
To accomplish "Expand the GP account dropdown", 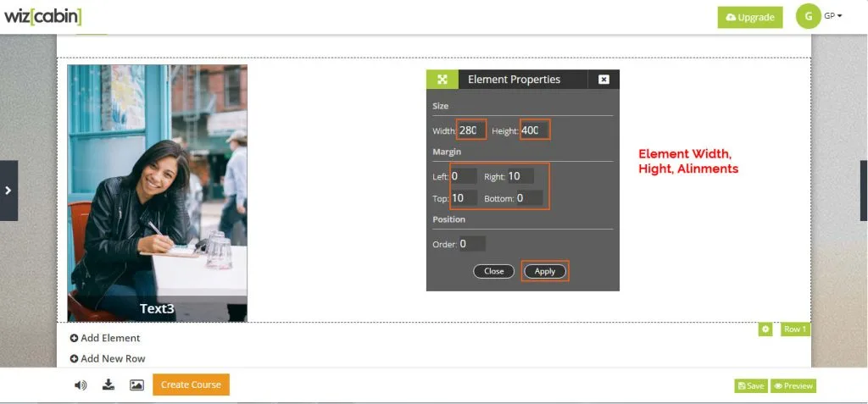I will (x=833, y=16).
